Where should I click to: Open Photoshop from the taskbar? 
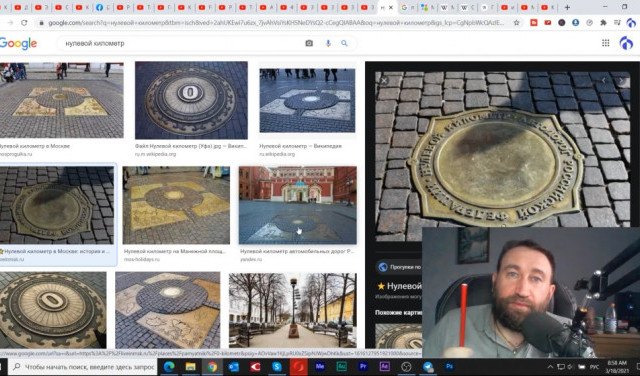pos(449,367)
